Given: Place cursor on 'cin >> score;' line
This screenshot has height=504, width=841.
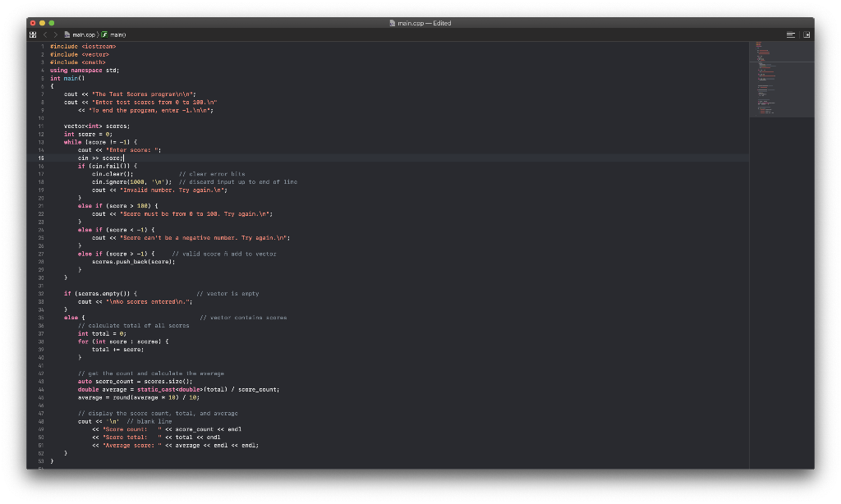Looking at the screenshot, I should (101, 158).
